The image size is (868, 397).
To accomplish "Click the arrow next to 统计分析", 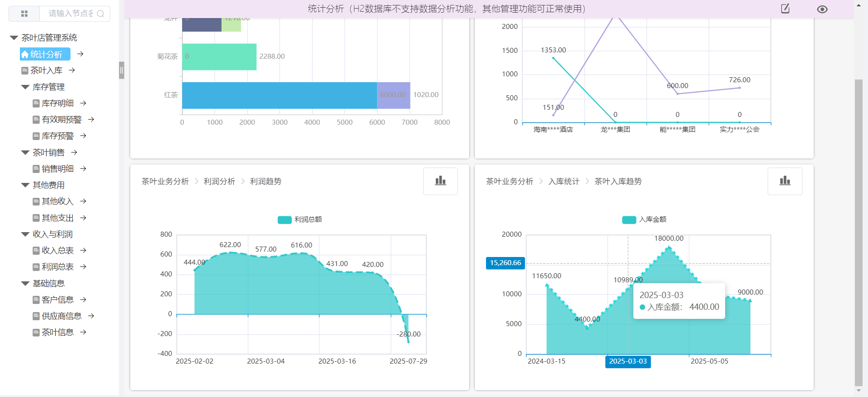I will [x=80, y=54].
